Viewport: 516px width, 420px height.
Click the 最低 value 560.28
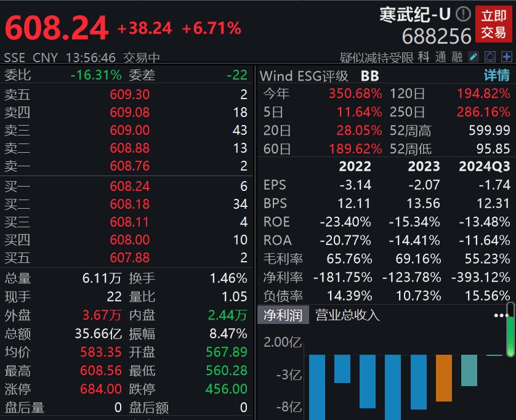(227, 371)
